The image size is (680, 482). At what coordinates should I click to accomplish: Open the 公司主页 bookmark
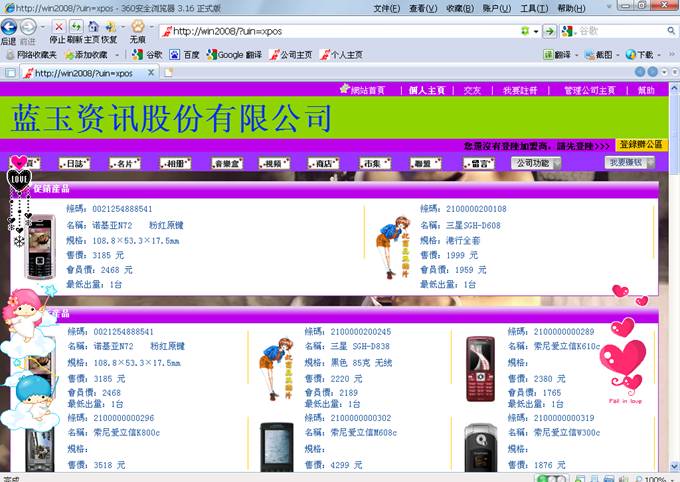tap(290, 55)
